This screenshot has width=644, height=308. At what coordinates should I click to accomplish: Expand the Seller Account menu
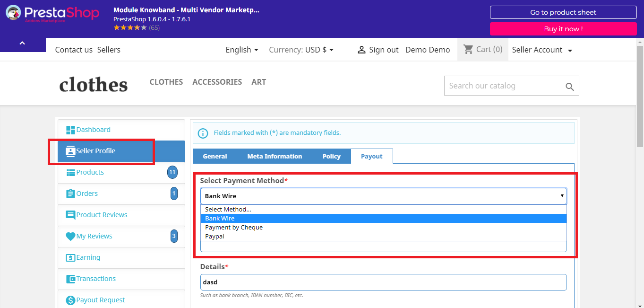click(x=542, y=50)
